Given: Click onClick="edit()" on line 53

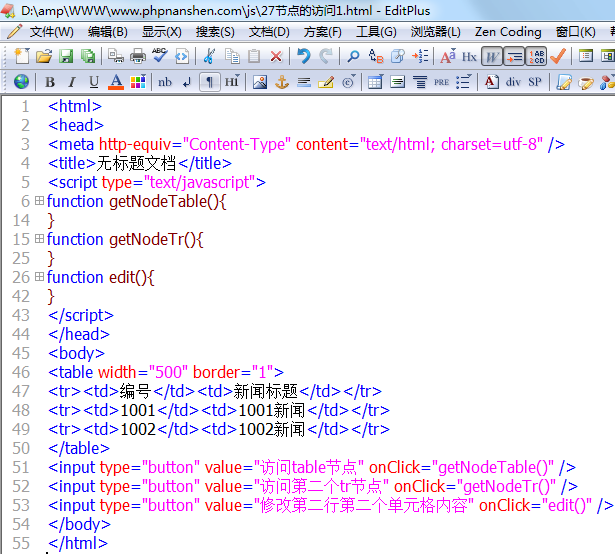Looking at the screenshot, I should coord(535,505).
